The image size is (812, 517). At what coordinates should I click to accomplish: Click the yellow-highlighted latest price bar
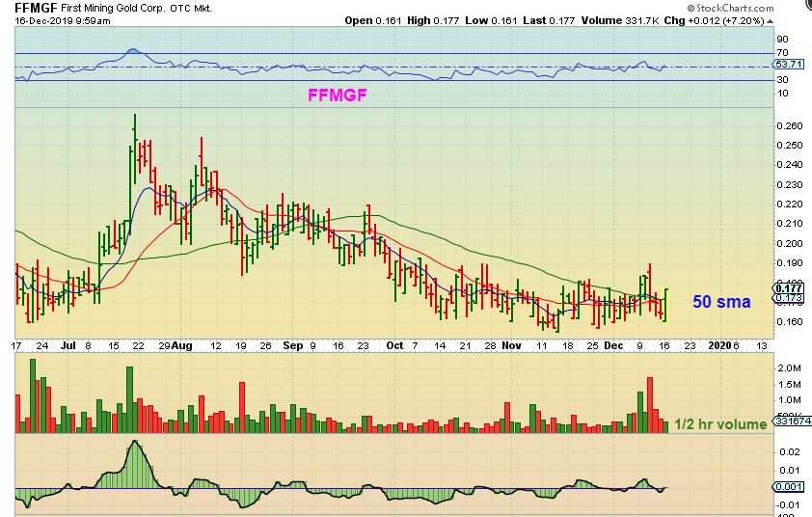665,305
